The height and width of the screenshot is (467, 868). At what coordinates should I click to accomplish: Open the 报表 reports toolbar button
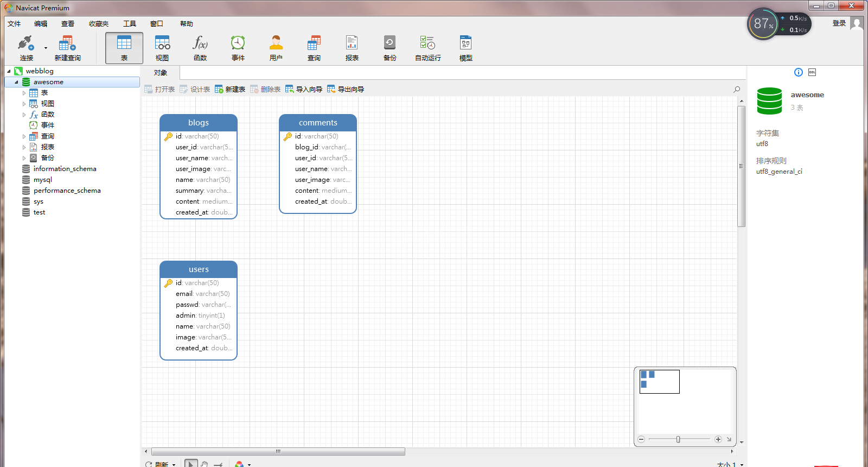(x=352, y=48)
